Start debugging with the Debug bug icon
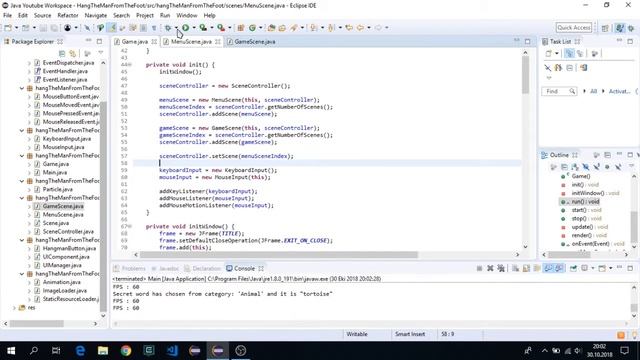Screen dimensions: 640x360 pos(168,28)
